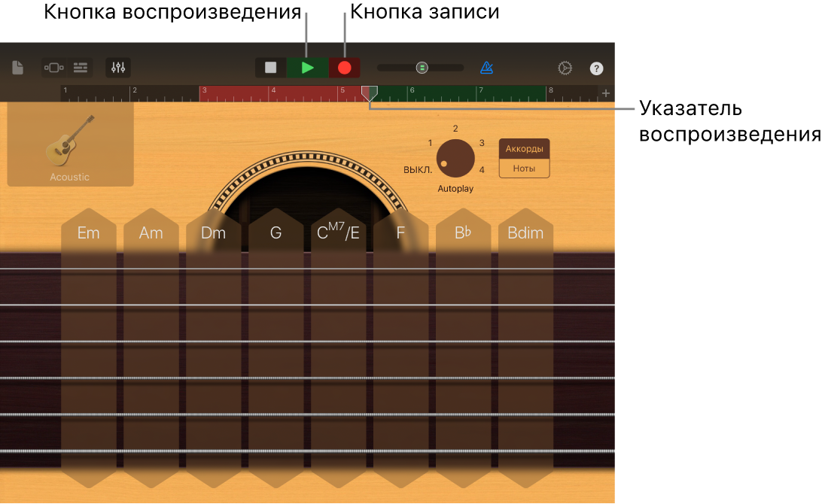Open the track controls mixer
This screenshot has height=504, width=825.
pyautogui.click(x=118, y=68)
